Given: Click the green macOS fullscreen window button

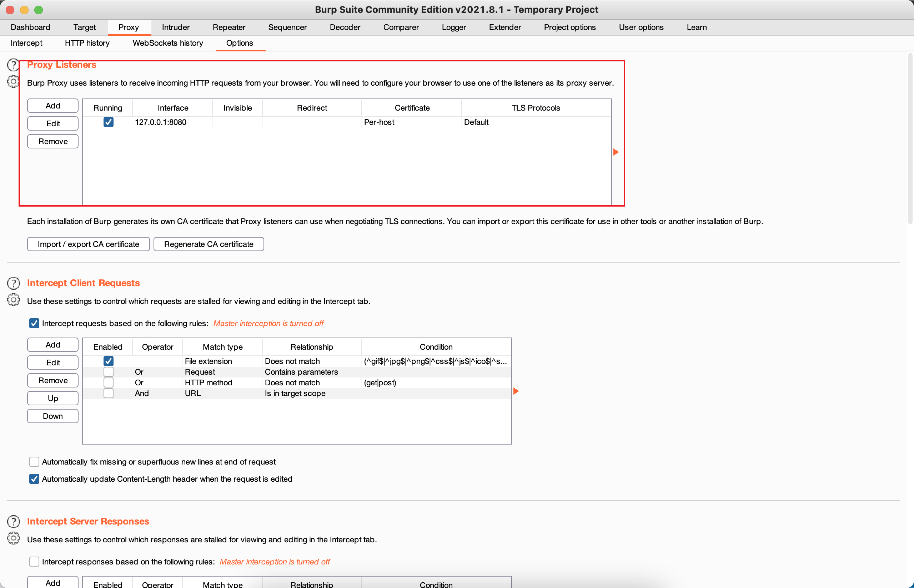Looking at the screenshot, I should click(x=39, y=10).
